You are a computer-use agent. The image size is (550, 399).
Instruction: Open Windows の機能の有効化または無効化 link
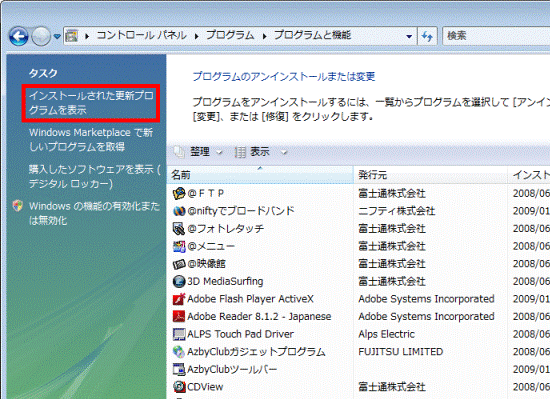[x=94, y=213]
